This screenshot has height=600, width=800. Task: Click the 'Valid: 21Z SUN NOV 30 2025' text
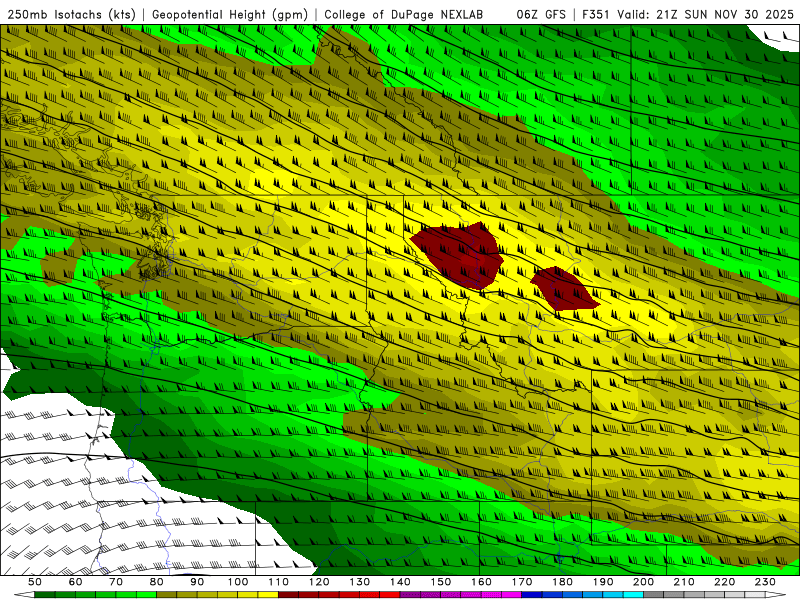coord(706,14)
